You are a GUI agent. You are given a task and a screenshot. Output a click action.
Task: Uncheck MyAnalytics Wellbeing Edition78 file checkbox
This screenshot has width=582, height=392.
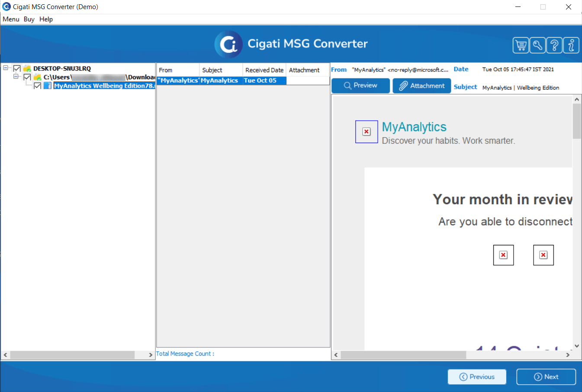point(38,86)
